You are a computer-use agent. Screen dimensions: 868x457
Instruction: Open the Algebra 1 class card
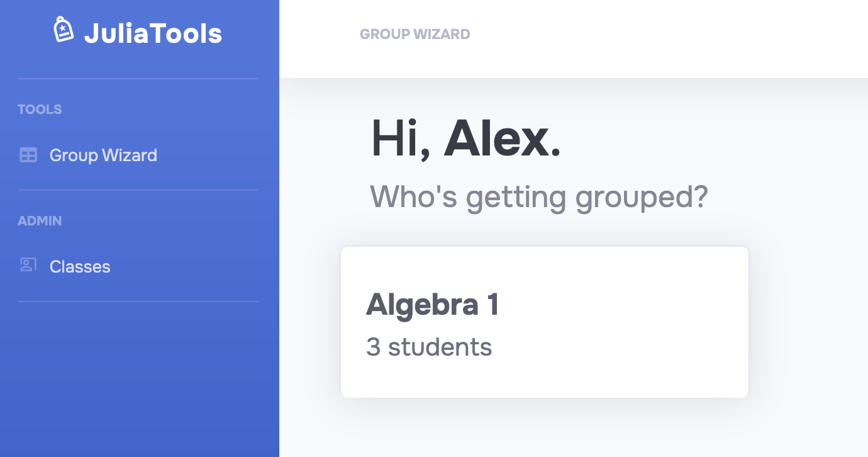click(544, 322)
